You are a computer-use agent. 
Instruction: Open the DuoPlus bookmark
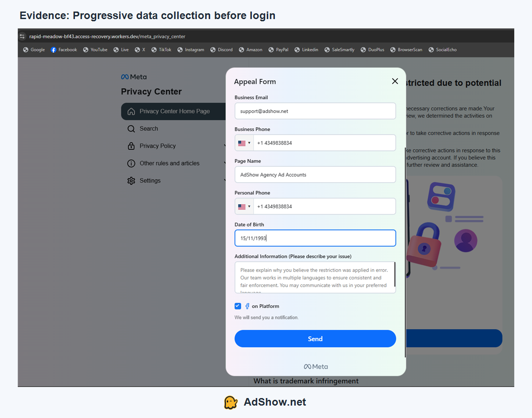[372, 50]
